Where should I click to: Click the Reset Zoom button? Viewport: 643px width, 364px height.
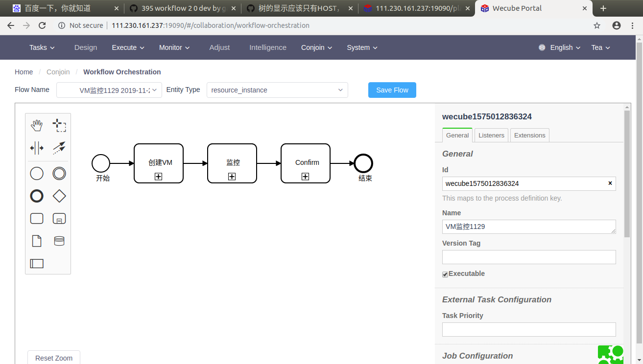(53, 358)
